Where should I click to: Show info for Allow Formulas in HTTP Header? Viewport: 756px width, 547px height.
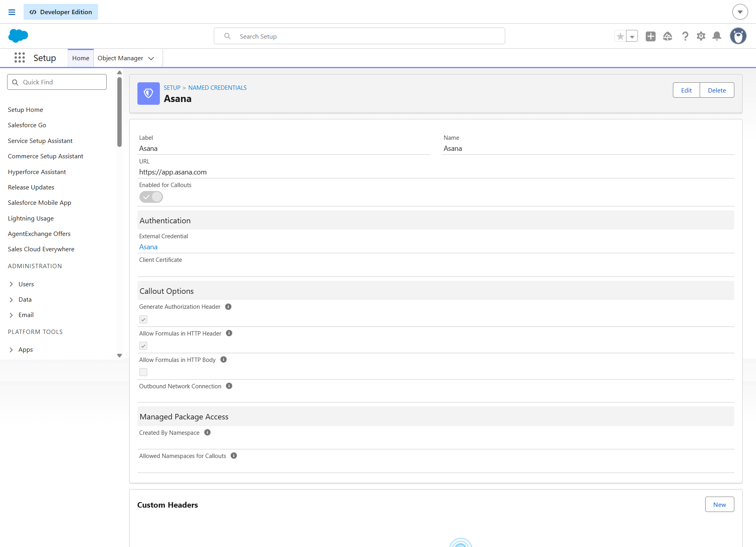(x=229, y=333)
